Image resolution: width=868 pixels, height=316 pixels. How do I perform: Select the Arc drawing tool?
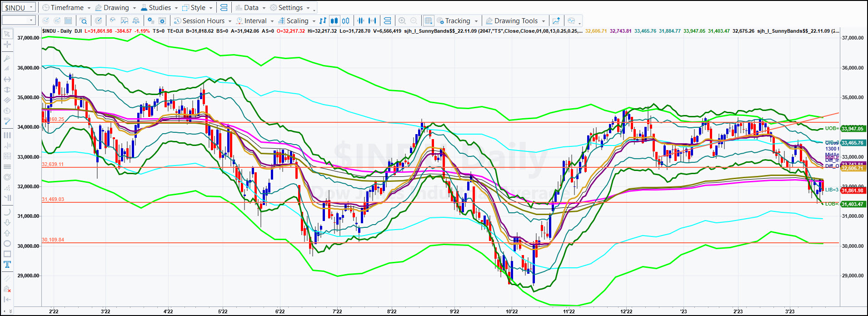tap(7, 212)
